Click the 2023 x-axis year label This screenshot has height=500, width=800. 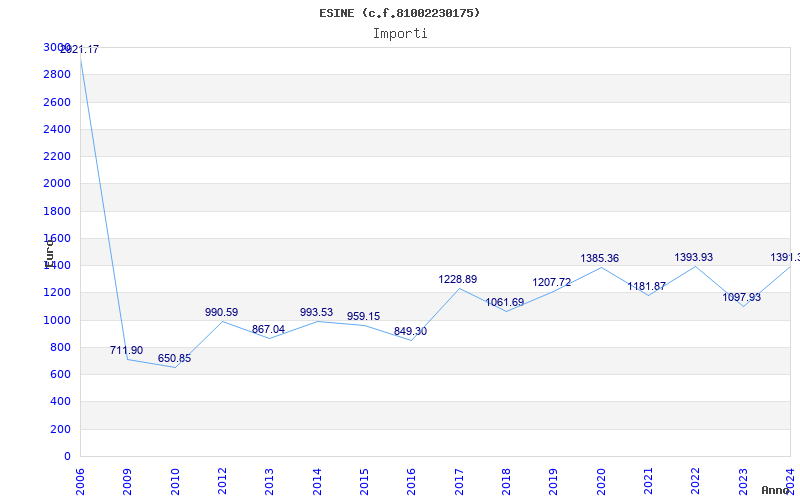[743, 482]
